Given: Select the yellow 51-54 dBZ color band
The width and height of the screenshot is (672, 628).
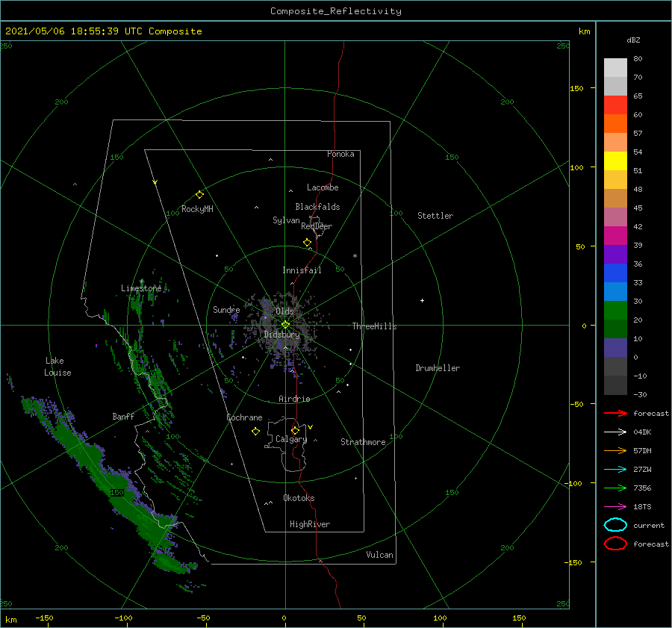Looking at the screenshot, I should point(615,161).
